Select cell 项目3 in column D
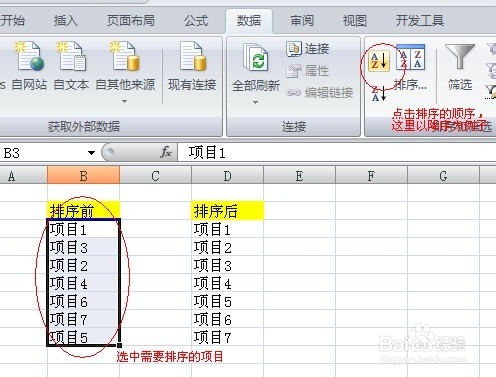Image resolution: width=496 pixels, height=377 pixels. click(x=227, y=265)
